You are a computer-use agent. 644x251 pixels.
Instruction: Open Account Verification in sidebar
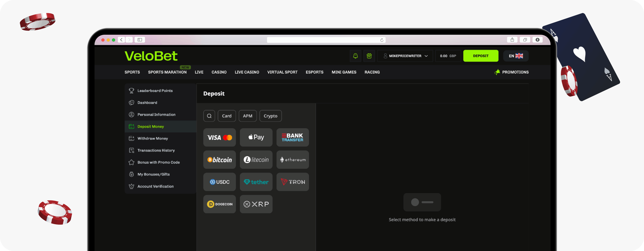(x=160, y=186)
